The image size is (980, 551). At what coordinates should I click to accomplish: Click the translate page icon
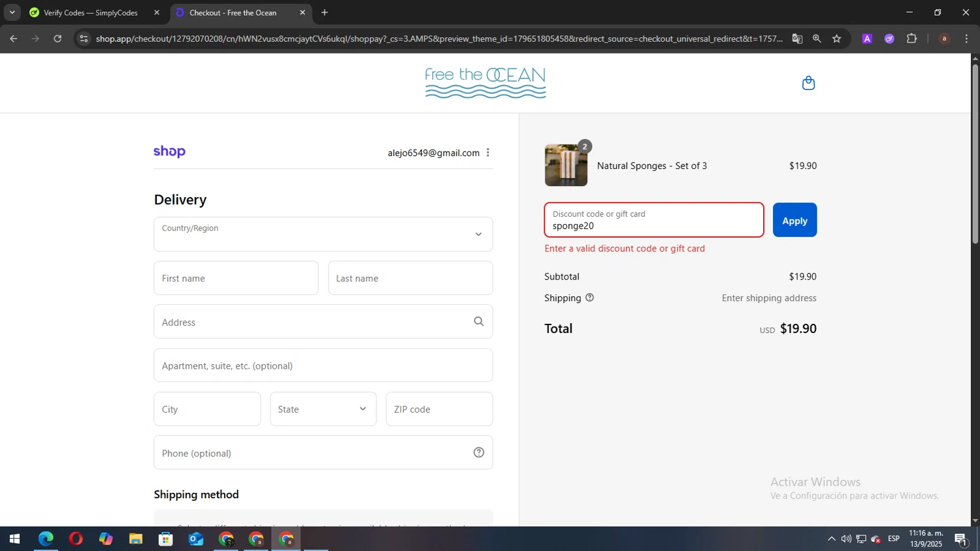[x=797, y=39]
